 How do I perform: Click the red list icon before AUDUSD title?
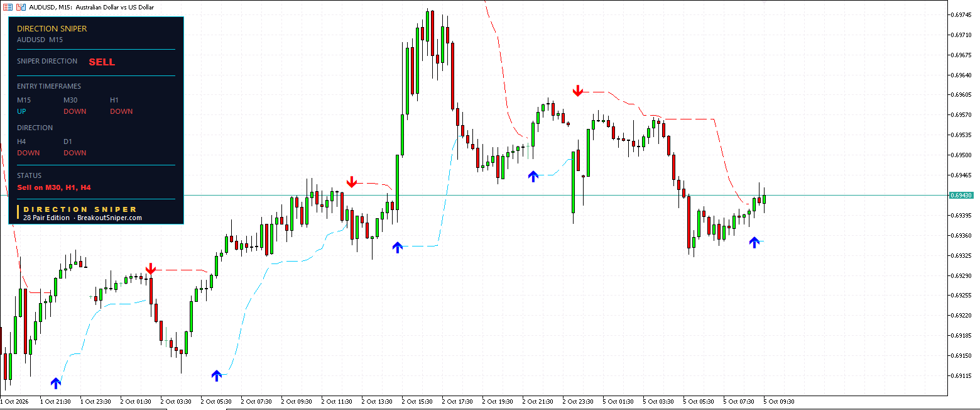pos(7,7)
